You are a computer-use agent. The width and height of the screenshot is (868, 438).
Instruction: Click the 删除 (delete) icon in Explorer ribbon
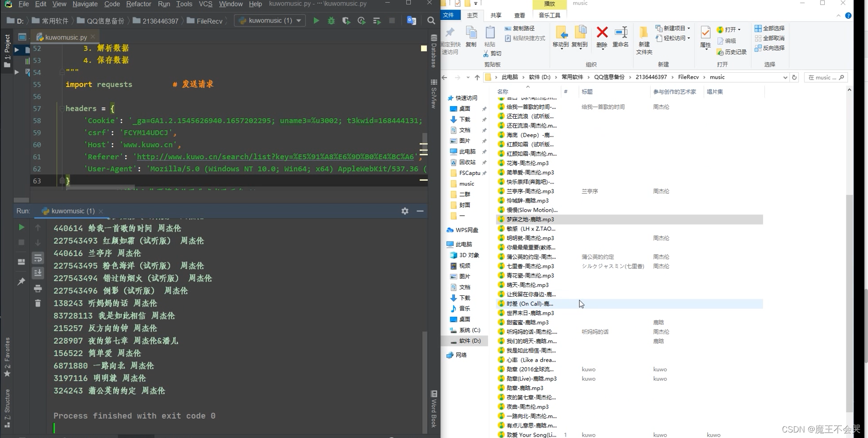(602, 37)
